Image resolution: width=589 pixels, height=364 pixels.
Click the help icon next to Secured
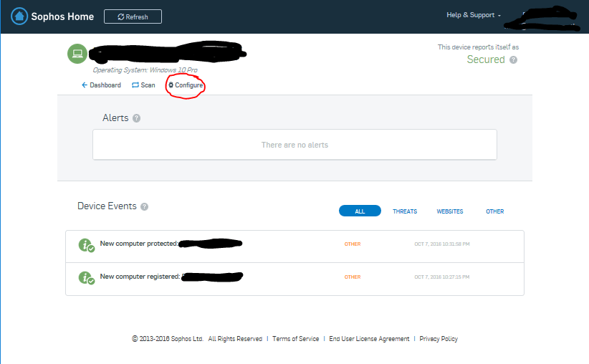tap(513, 59)
